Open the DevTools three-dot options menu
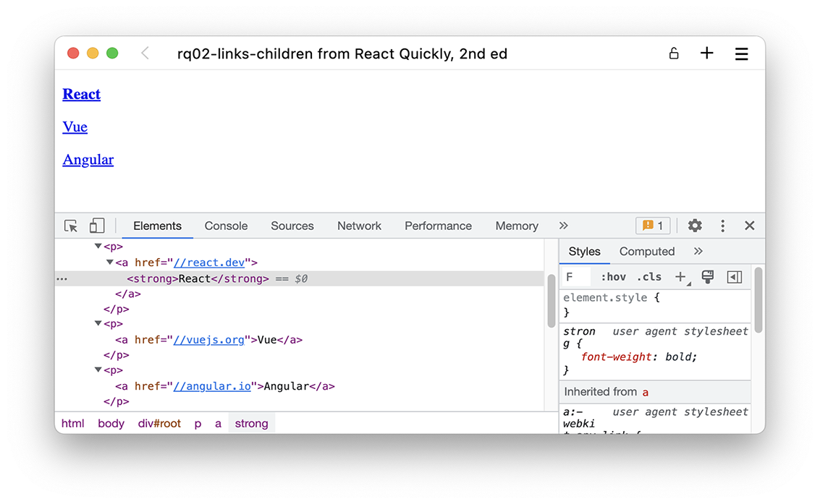820x504 pixels. (x=722, y=226)
